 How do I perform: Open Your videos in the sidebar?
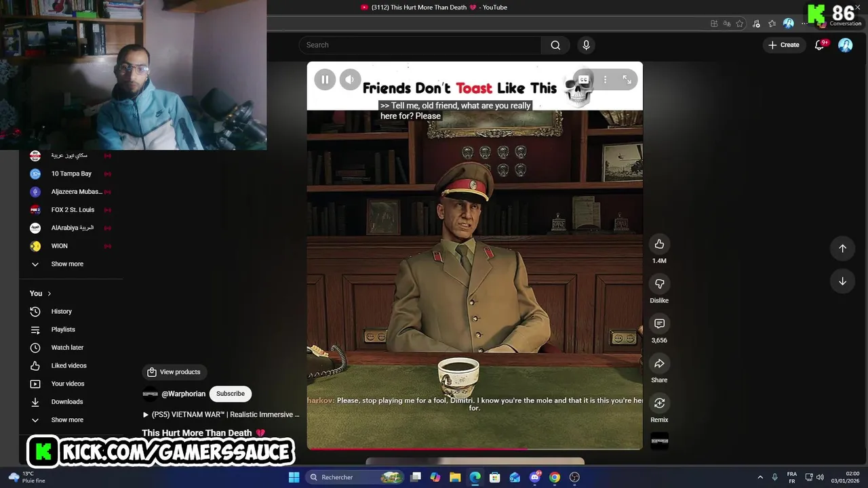(x=67, y=384)
